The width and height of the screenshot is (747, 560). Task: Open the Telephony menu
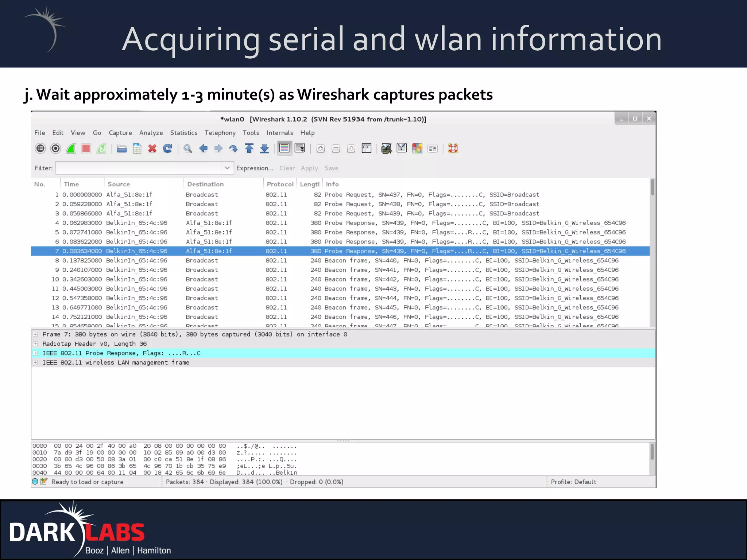click(x=220, y=133)
